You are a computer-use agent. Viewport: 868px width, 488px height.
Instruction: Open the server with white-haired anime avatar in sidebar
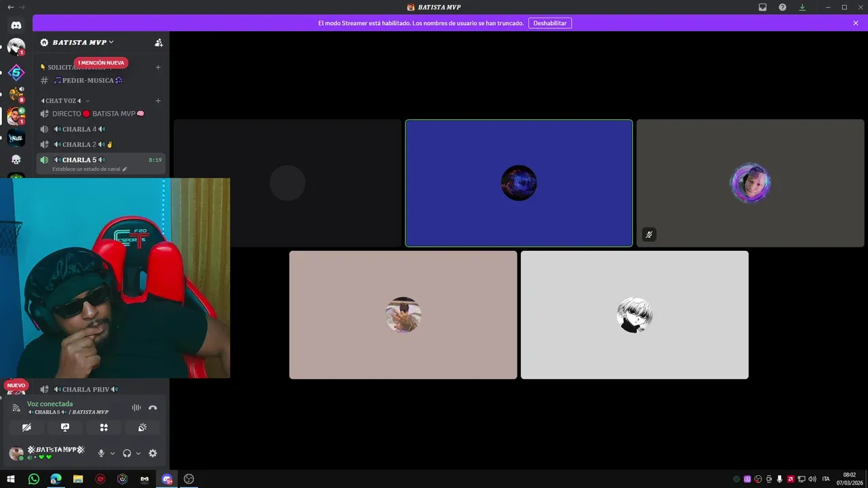coord(16,46)
